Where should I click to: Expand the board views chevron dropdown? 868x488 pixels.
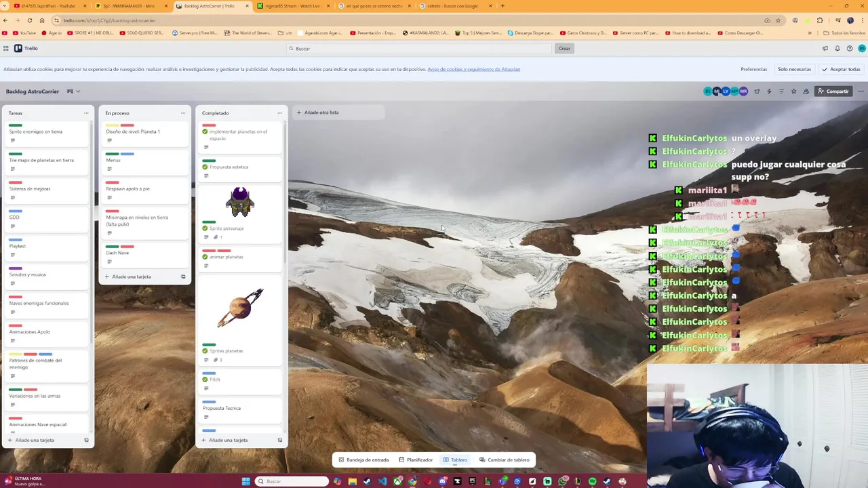(78, 91)
